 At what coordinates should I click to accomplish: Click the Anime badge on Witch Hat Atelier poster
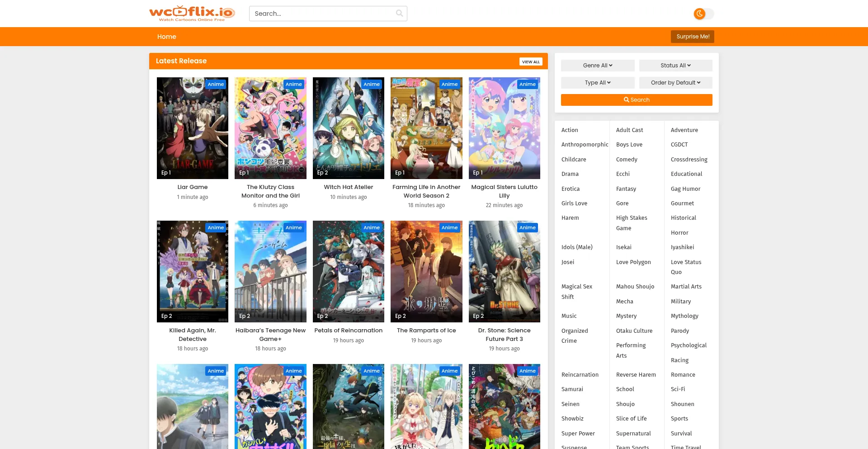[x=372, y=84]
